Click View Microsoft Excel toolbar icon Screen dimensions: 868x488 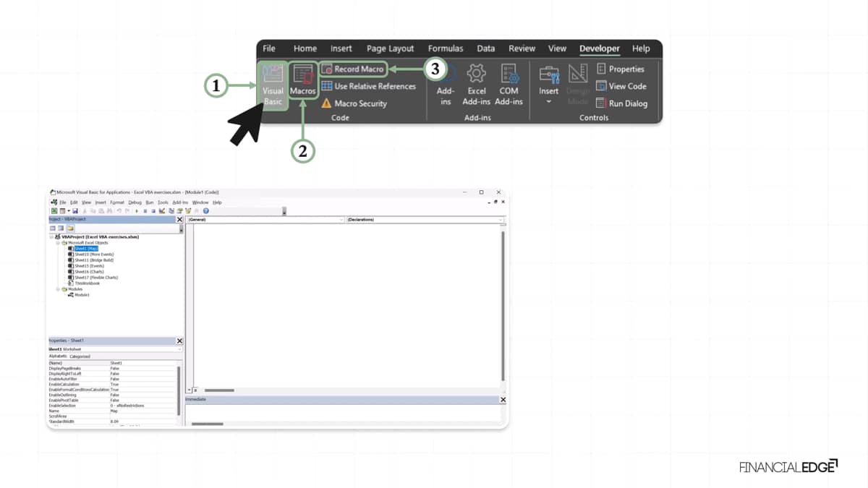pyautogui.click(x=54, y=211)
